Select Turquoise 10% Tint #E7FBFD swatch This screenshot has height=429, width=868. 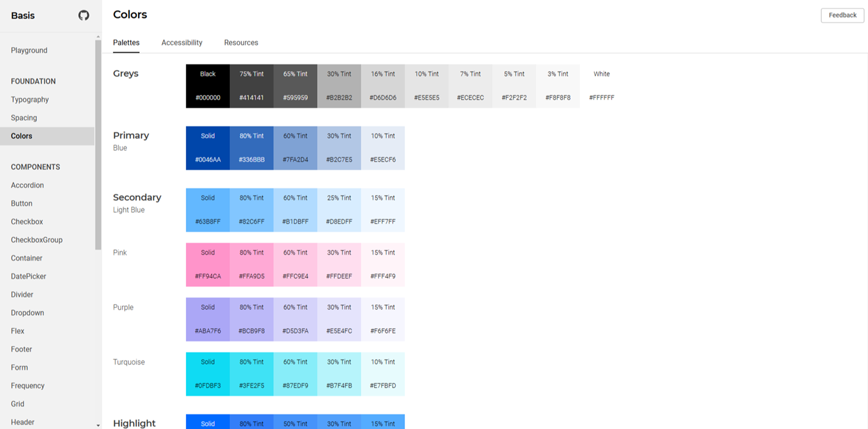(x=383, y=374)
